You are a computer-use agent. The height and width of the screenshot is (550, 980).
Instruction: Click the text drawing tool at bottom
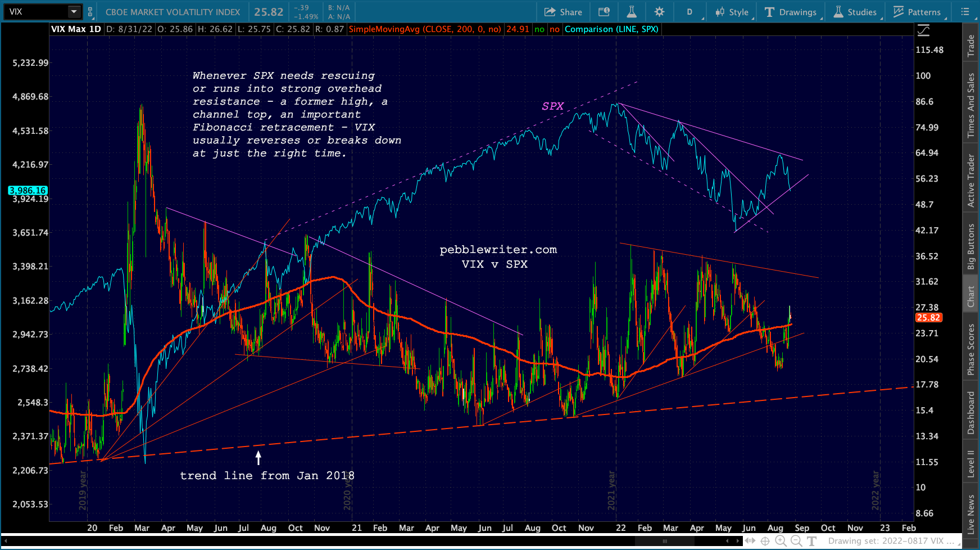[812, 541]
